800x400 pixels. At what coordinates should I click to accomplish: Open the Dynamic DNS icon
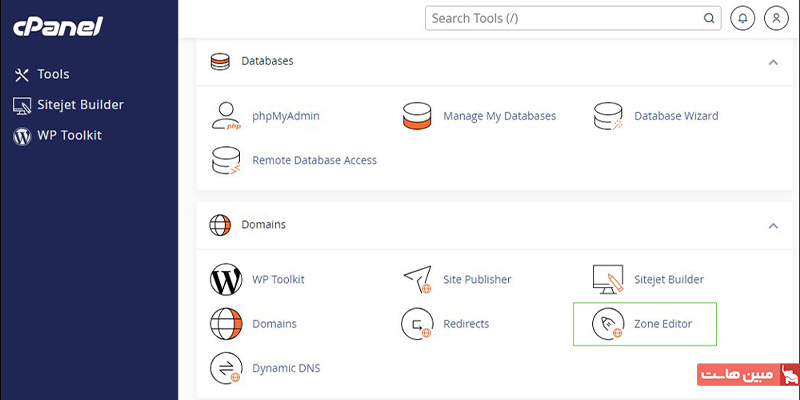[226, 368]
